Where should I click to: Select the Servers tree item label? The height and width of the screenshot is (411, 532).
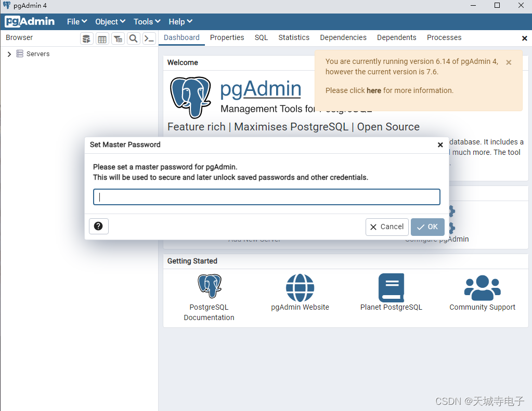pyautogui.click(x=38, y=54)
